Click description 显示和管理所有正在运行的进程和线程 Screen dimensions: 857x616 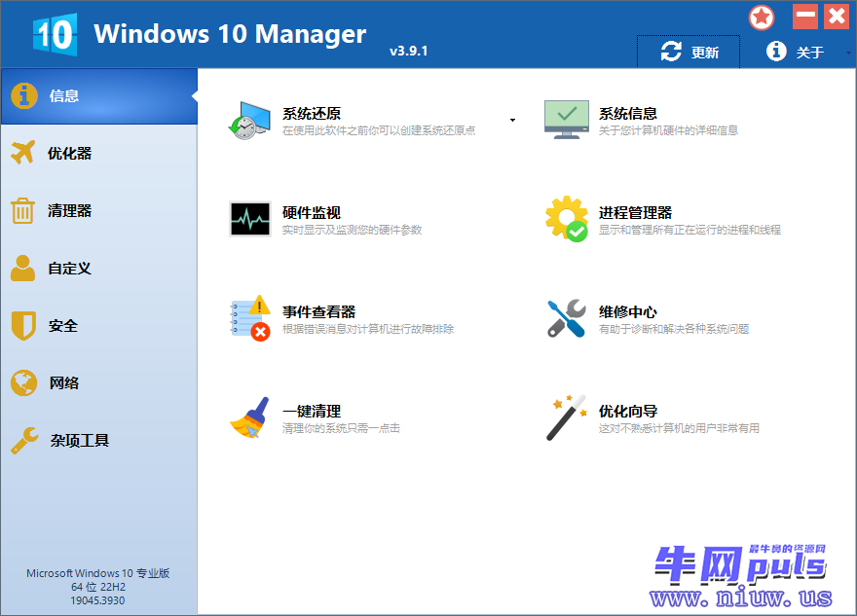[689, 230]
